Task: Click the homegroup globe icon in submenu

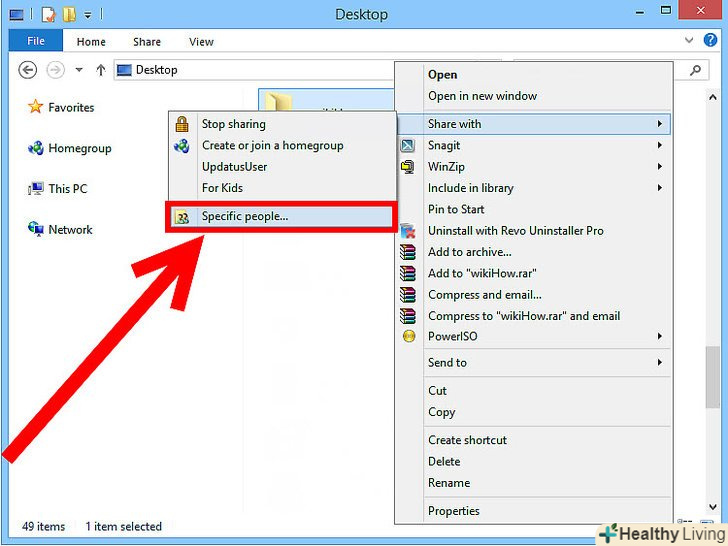Action: click(x=182, y=146)
